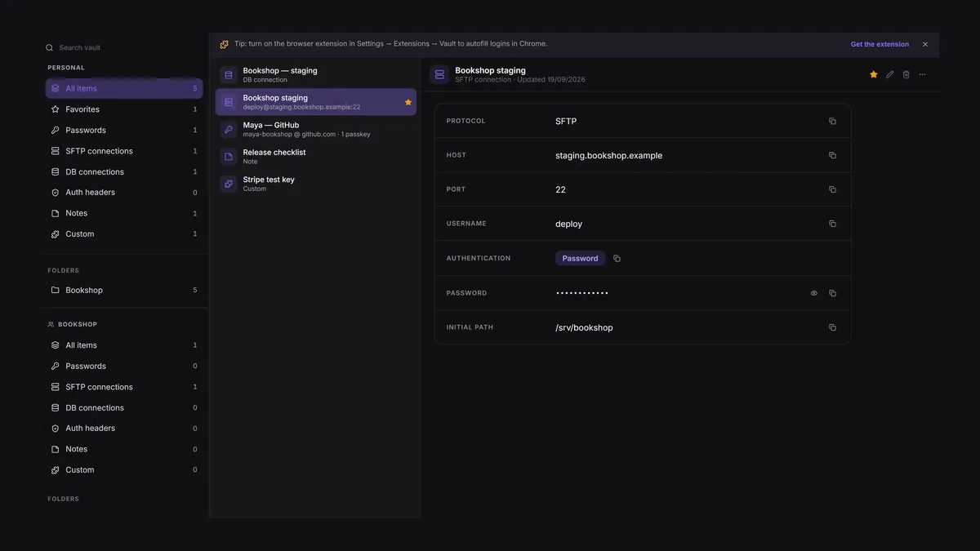980x551 pixels.
Task: Copy the hidden password value
Action: pos(832,293)
